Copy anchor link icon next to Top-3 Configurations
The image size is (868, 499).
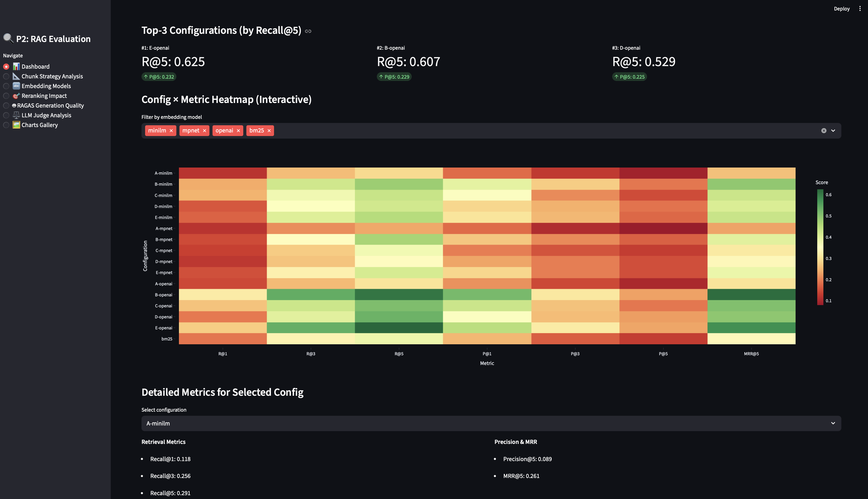coord(308,31)
